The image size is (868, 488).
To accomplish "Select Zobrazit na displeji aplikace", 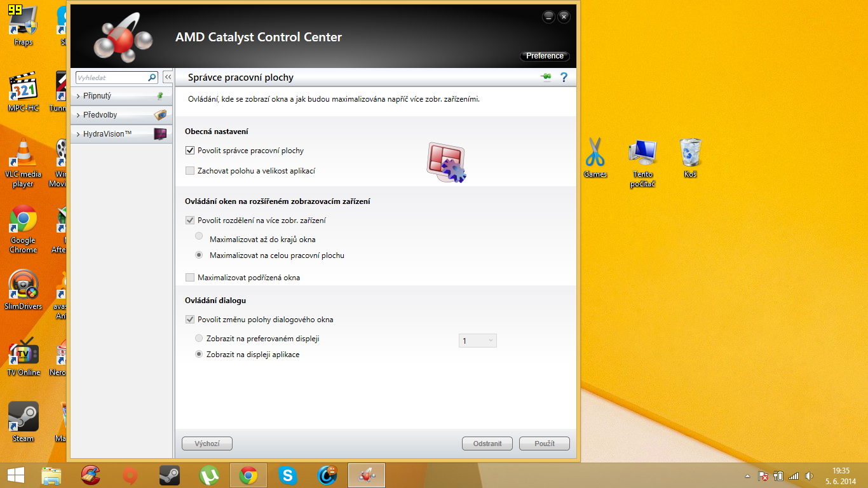I will click(x=200, y=354).
